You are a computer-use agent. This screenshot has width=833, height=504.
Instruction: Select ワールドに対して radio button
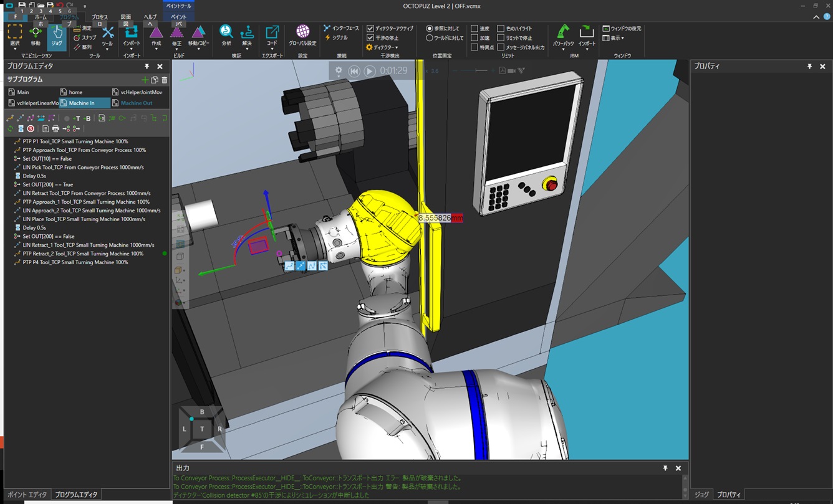[430, 38]
